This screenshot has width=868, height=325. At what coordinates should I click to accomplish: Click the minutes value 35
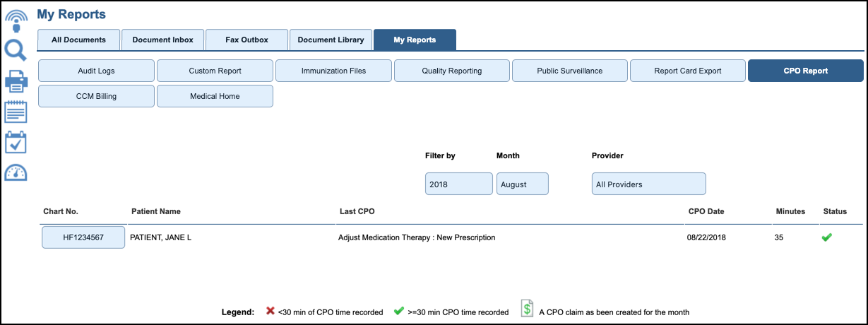[779, 237]
